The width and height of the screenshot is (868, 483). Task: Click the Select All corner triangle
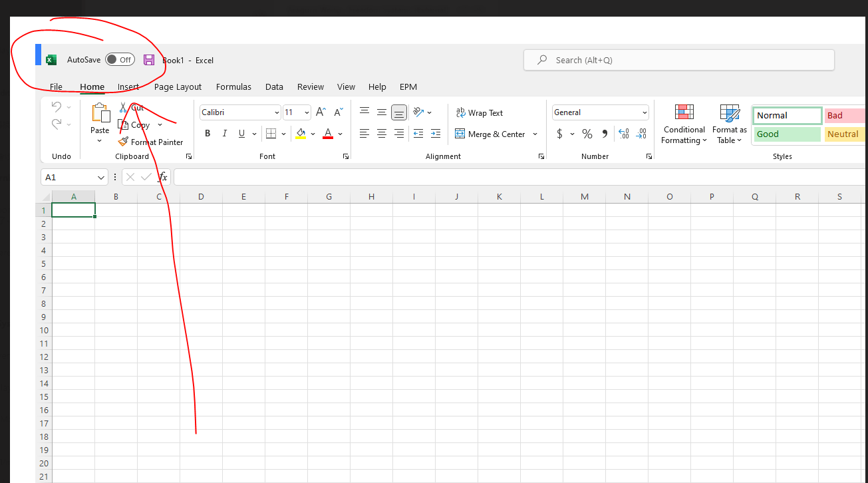coord(46,197)
